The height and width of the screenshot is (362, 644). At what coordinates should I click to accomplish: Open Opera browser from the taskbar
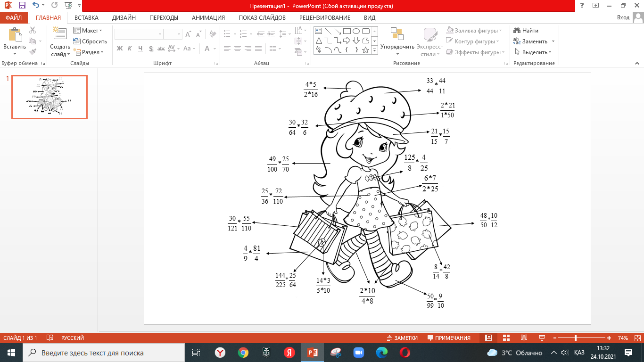click(405, 353)
